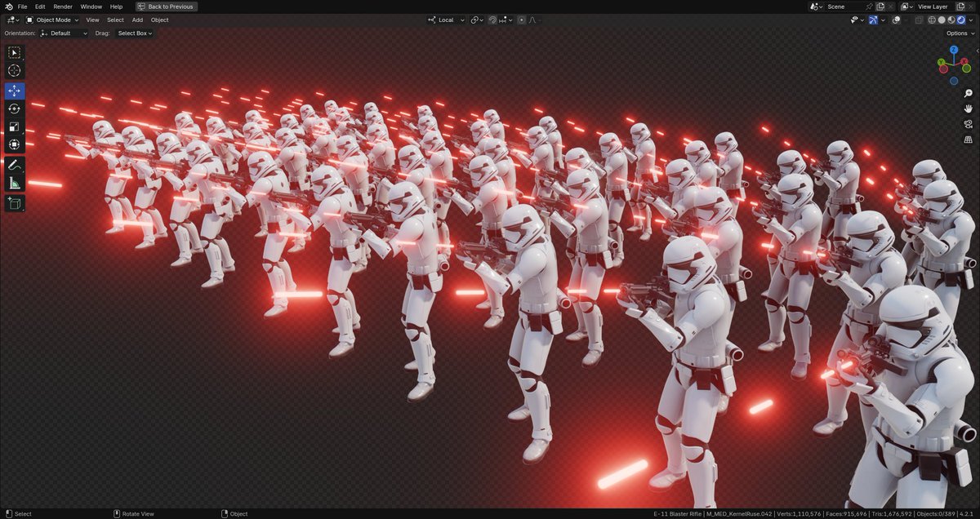Select the Select Box tool
Screen dimensions: 980x519
15,52
